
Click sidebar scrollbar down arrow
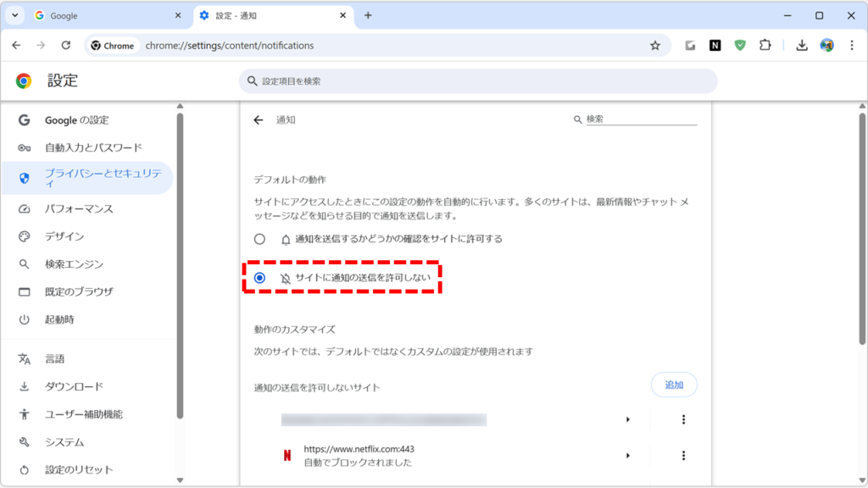(x=180, y=480)
